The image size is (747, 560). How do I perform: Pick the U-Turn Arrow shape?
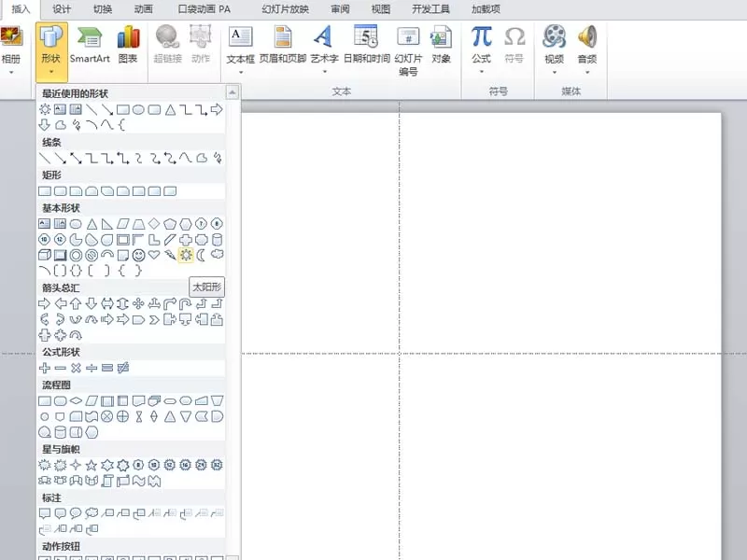pos(185,303)
